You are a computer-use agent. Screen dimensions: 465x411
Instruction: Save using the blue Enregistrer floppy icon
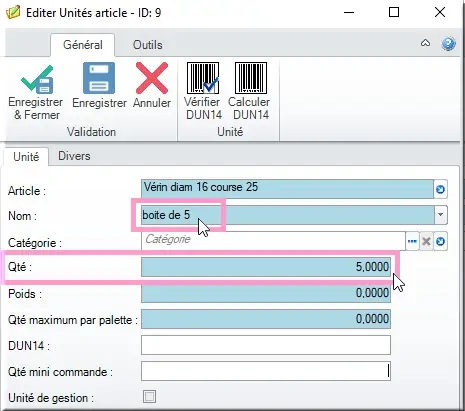coord(99,78)
